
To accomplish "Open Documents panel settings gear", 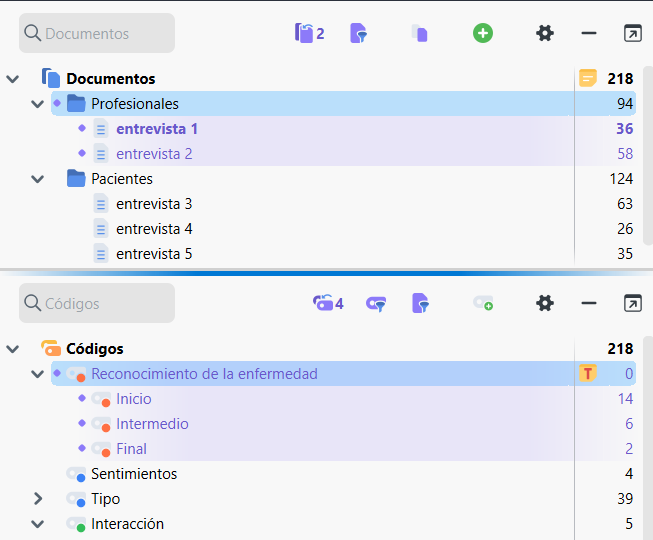I will tap(545, 33).
